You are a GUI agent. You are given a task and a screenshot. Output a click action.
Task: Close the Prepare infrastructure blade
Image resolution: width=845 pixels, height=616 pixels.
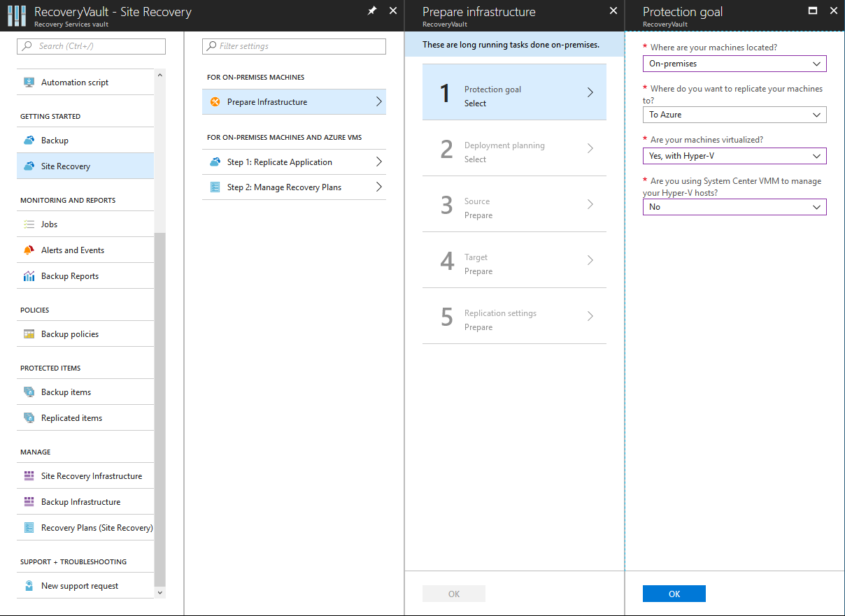tap(613, 10)
